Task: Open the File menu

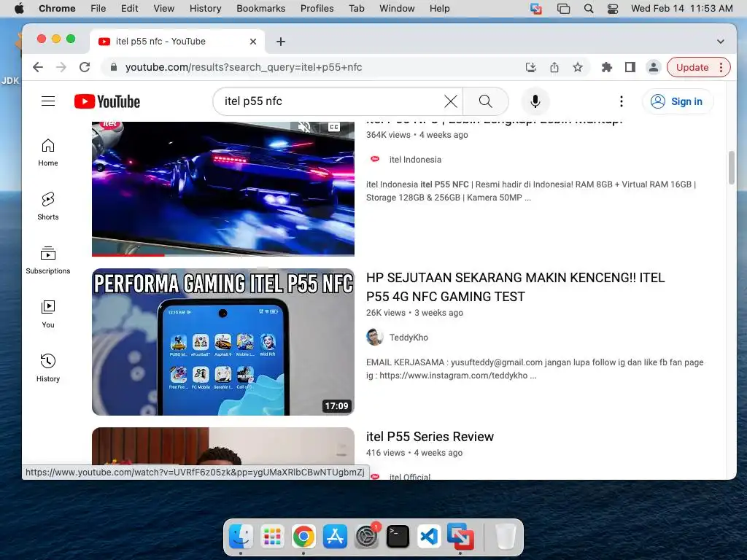Action: (x=98, y=9)
